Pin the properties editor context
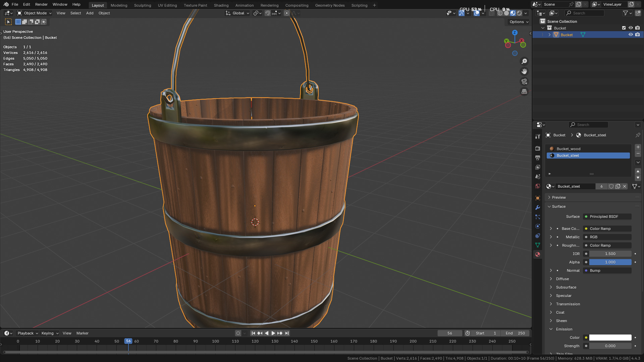This screenshot has height=362, width=644. click(x=638, y=135)
